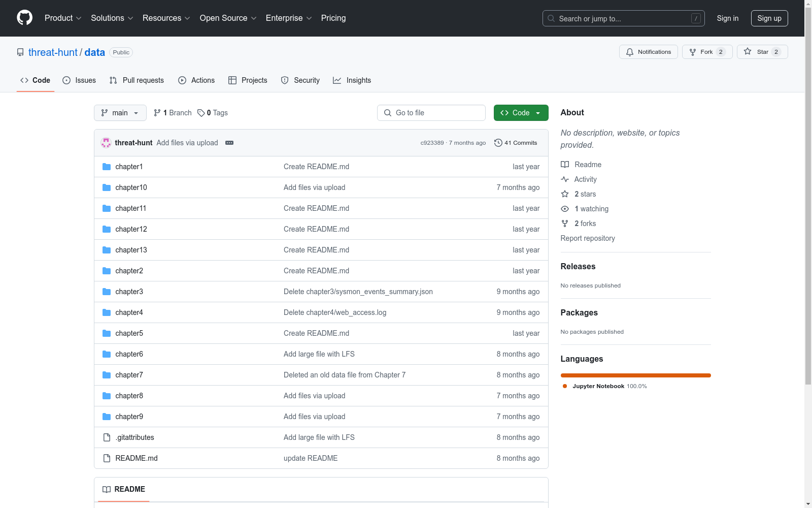
Task: Switch to the Issues tab
Action: [79, 80]
